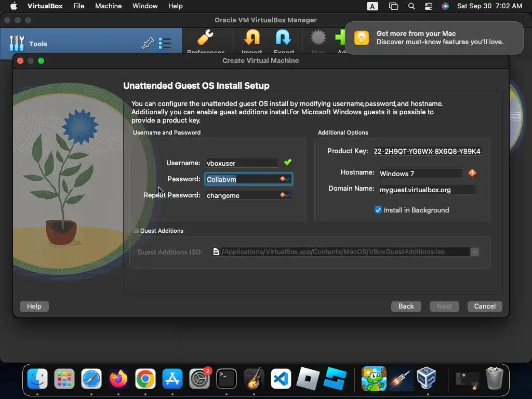Open System Settings from the Dock
This screenshot has width=532, height=399.
[x=199, y=378]
